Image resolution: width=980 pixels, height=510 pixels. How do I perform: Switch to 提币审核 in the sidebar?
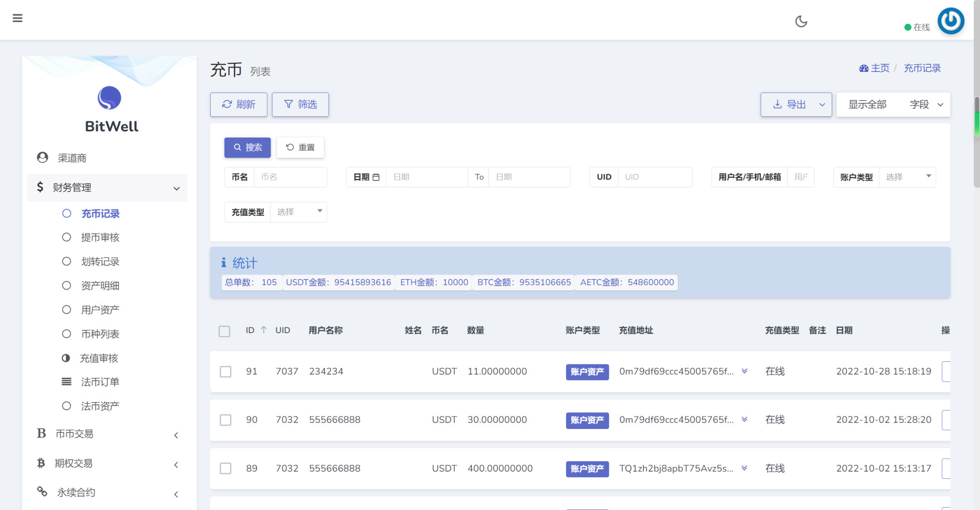100,237
